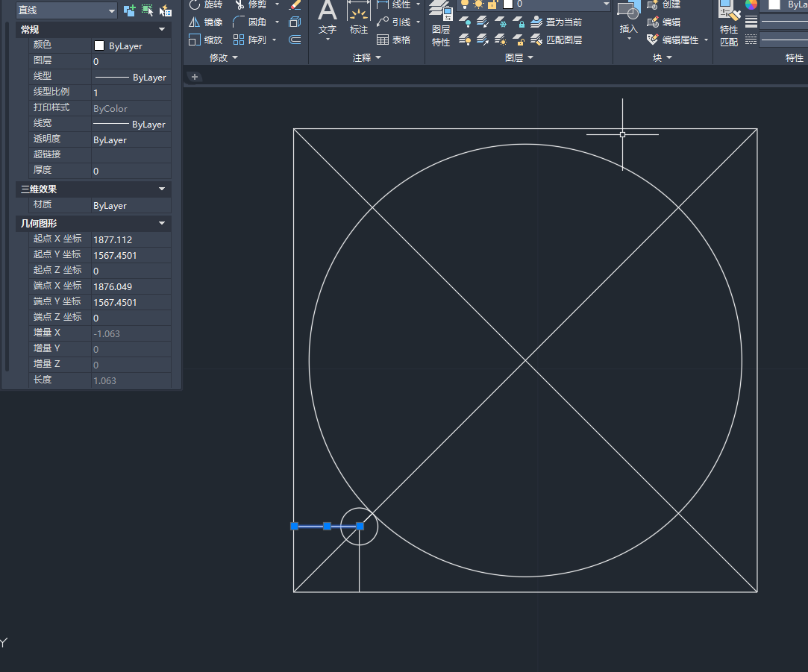Open the object type dropdown showing 直线

click(66, 10)
